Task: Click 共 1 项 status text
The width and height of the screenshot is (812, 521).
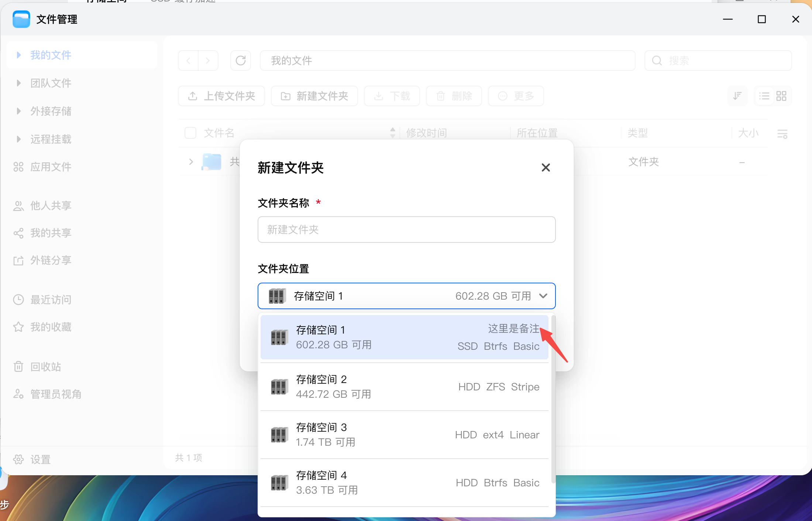Action: coord(189,458)
